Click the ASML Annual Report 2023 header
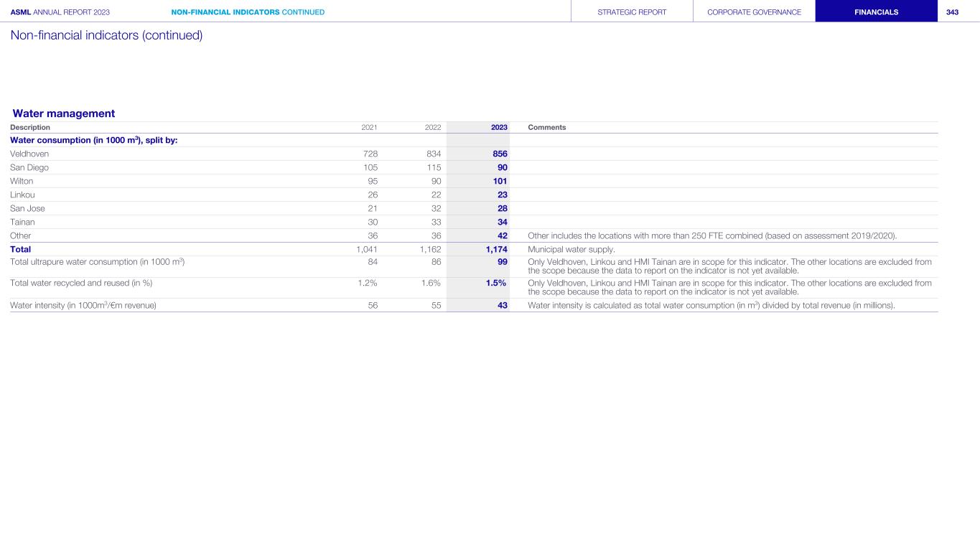Viewport: 980px width, 552px height. click(60, 12)
